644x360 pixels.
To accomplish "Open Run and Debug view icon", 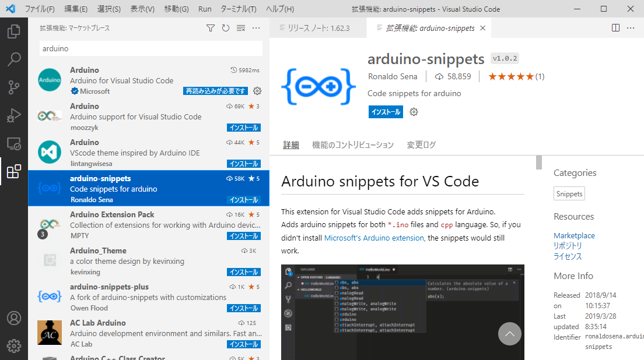I will [13, 115].
